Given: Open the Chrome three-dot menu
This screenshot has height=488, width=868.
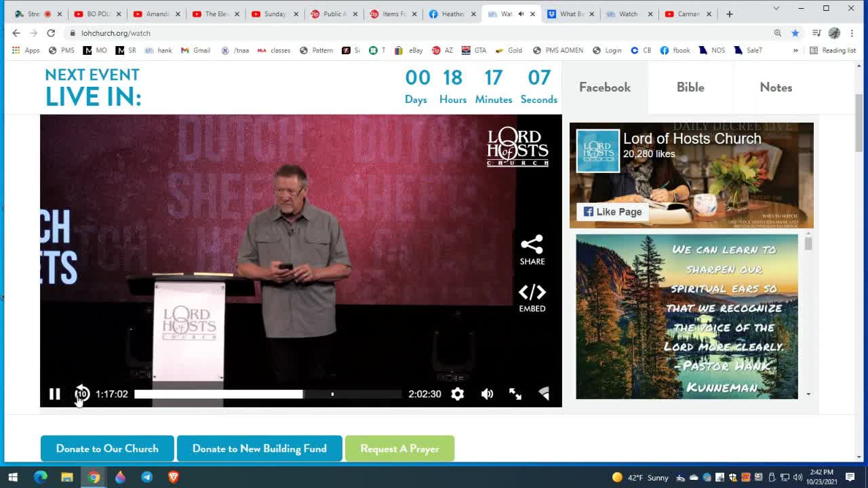Looking at the screenshot, I should 852,33.
